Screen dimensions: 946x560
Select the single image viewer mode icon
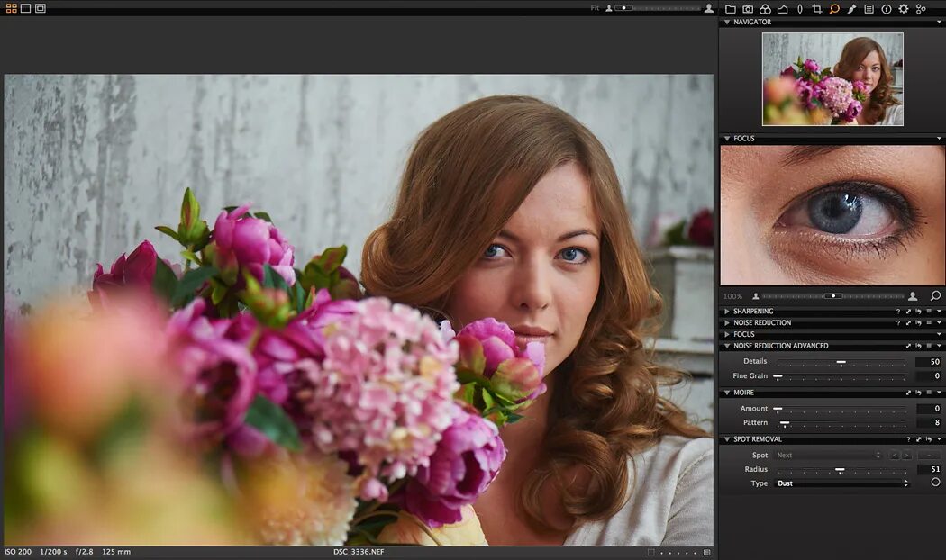pyautogui.click(x=26, y=8)
